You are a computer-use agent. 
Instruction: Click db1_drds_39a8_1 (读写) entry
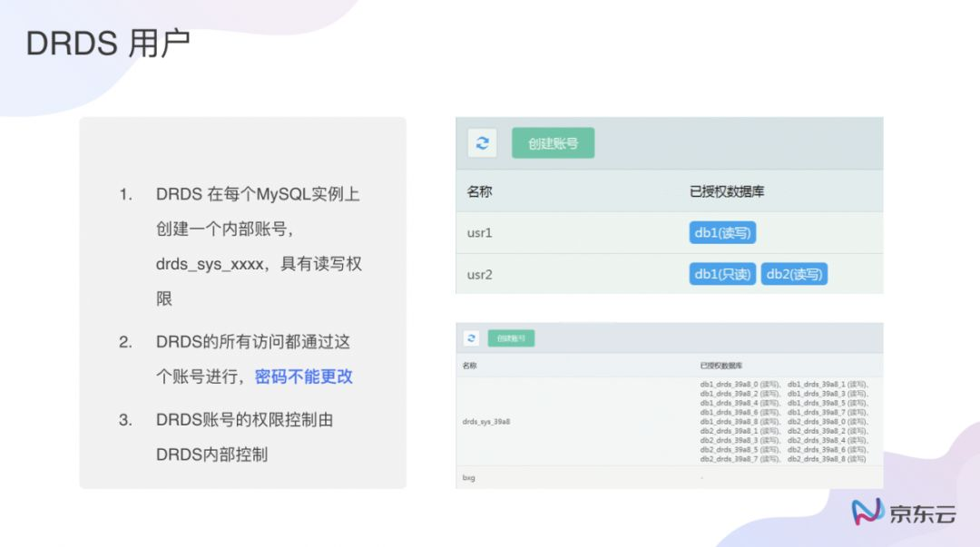point(828,385)
